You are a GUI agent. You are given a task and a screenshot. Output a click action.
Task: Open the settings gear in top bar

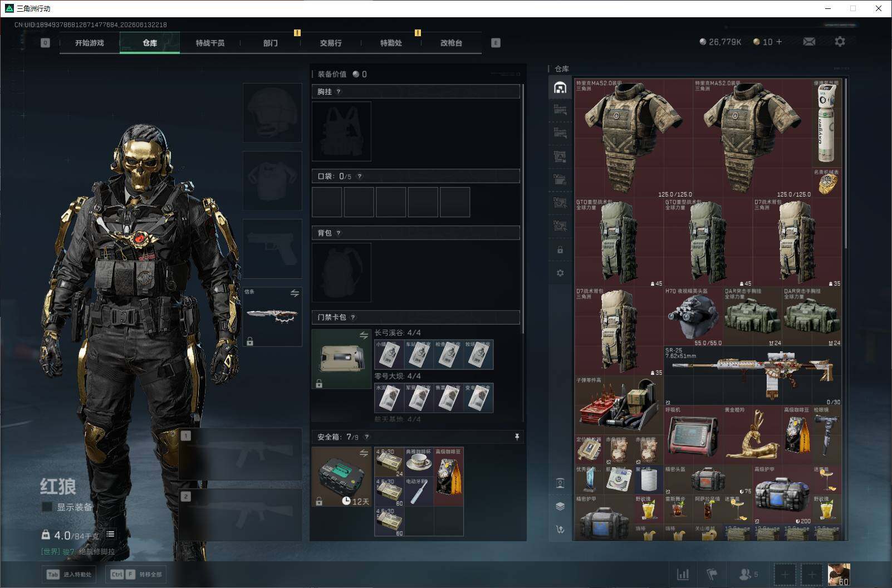(840, 42)
